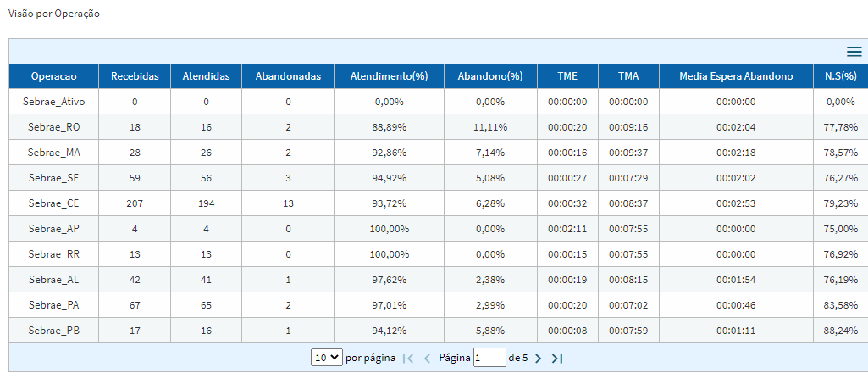Open the hamburger menu above the table
868x373 pixels.
pyautogui.click(x=854, y=52)
